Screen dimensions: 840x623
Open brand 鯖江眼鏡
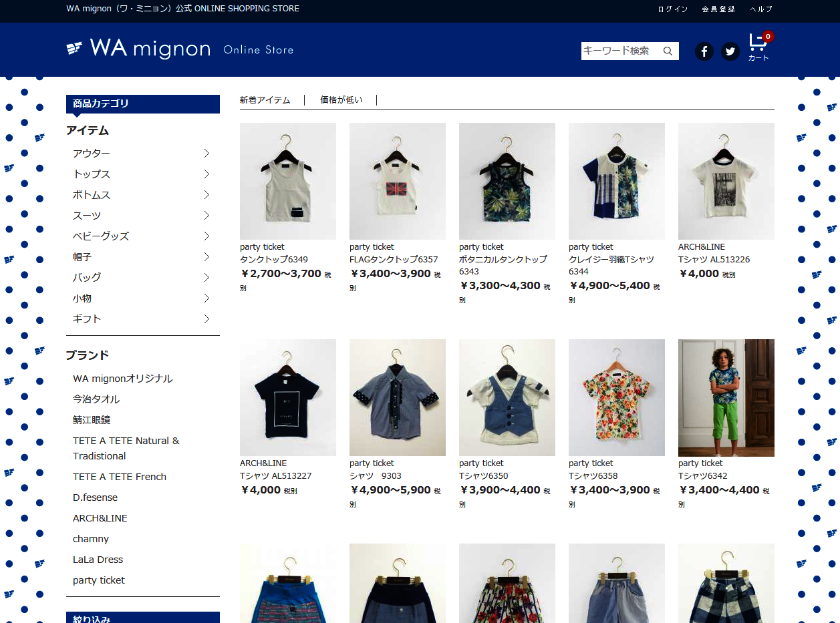click(x=92, y=420)
